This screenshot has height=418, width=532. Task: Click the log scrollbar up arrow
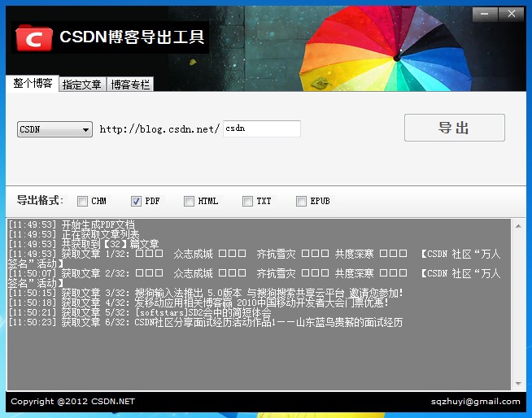[518, 224]
